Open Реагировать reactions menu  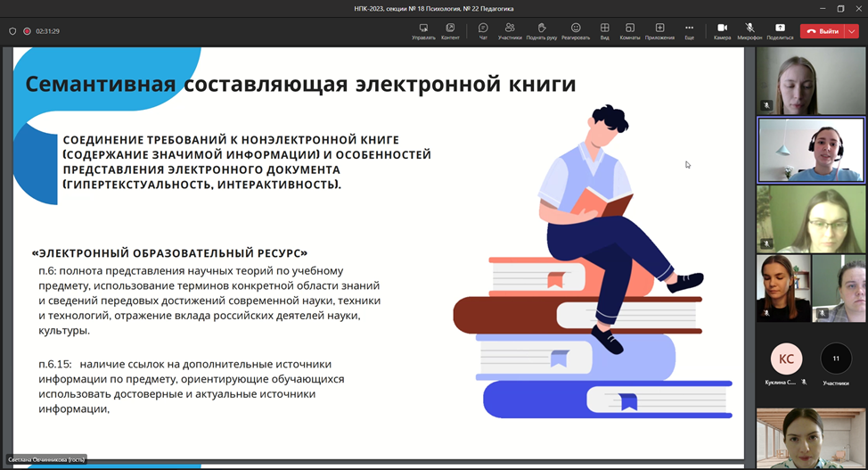[576, 30]
